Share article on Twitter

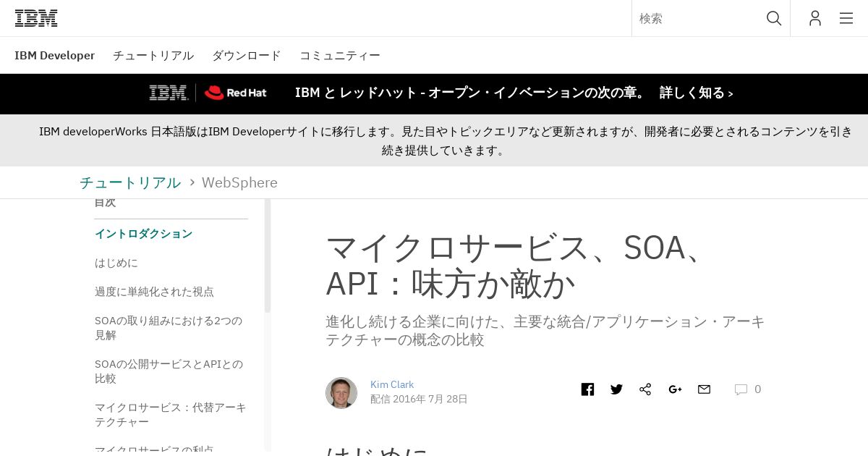(x=616, y=389)
